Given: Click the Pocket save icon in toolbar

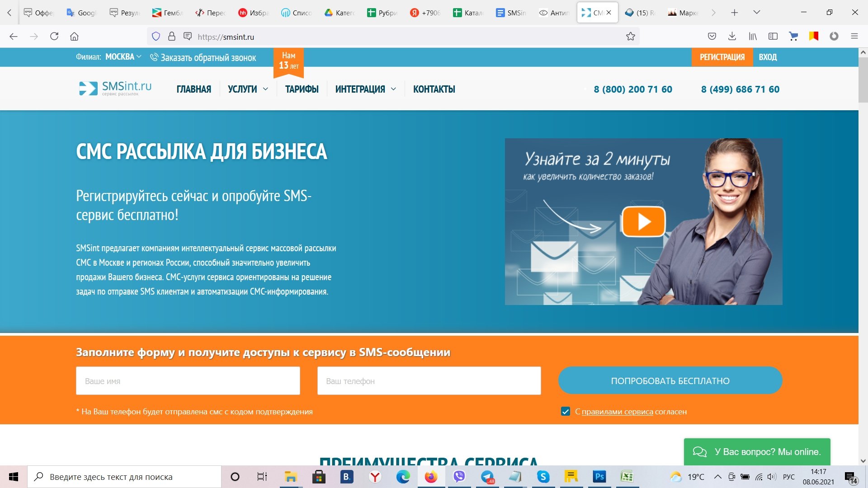Looking at the screenshot, I should click(712, 37).
